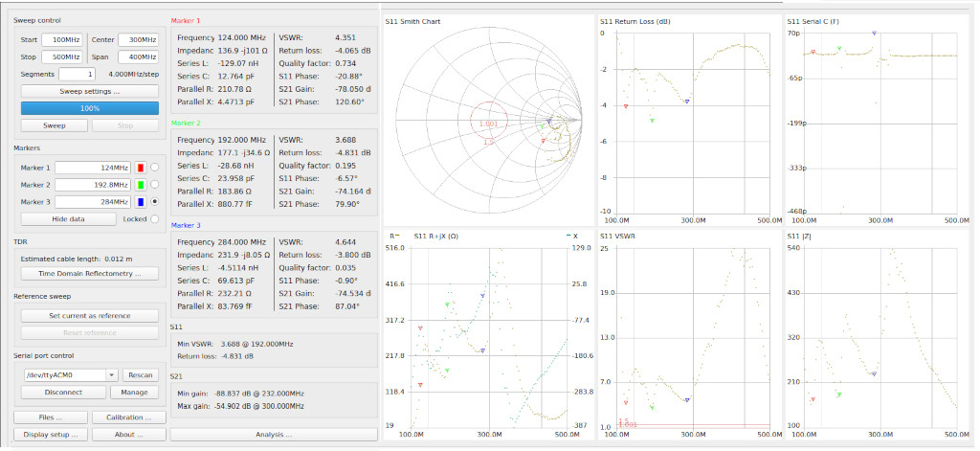Edit the Center frequency field
The width and height of the screenshot is (980, 451).
click(x=138, y=39)
